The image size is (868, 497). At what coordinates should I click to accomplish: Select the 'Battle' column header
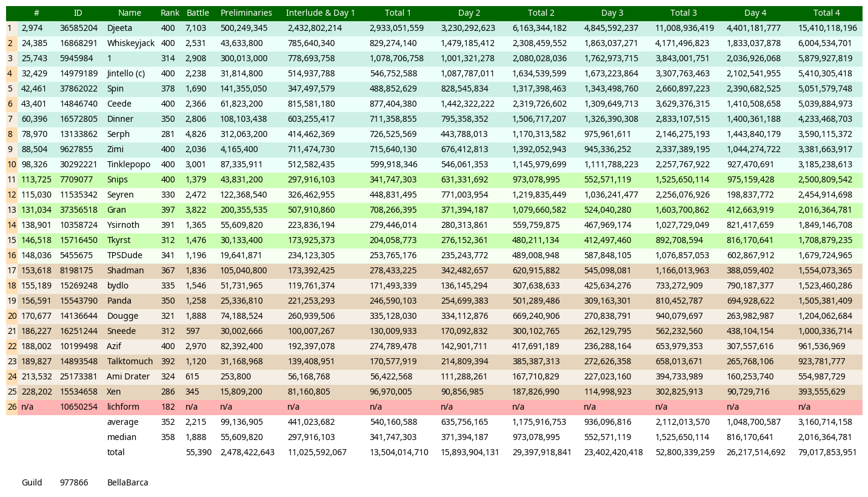point(198,13)
